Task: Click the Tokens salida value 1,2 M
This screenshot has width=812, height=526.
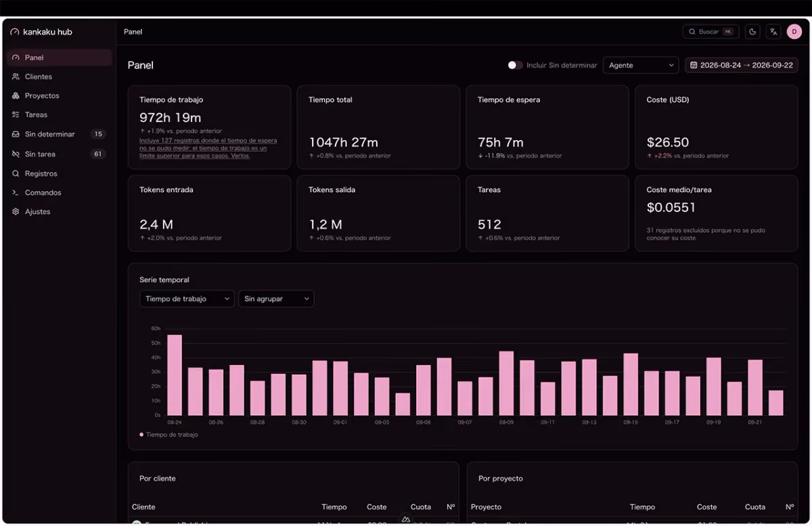Action: tap(325, 224)
